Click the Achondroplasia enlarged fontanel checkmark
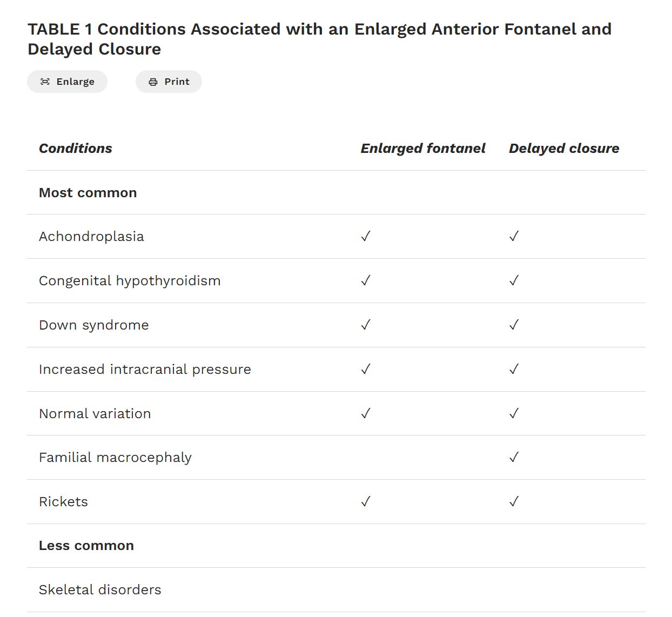672x617 pixels. point(366,236)
